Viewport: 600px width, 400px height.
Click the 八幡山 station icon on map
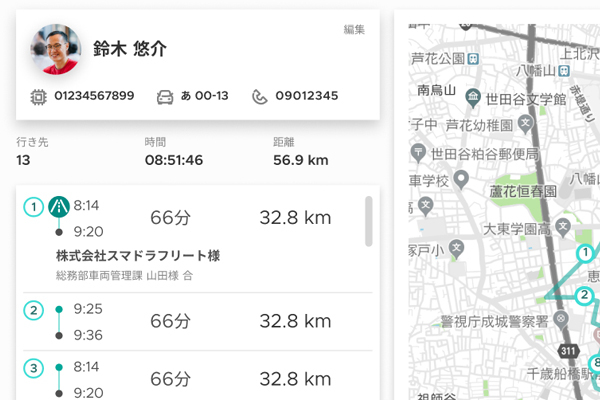(564, 71)
